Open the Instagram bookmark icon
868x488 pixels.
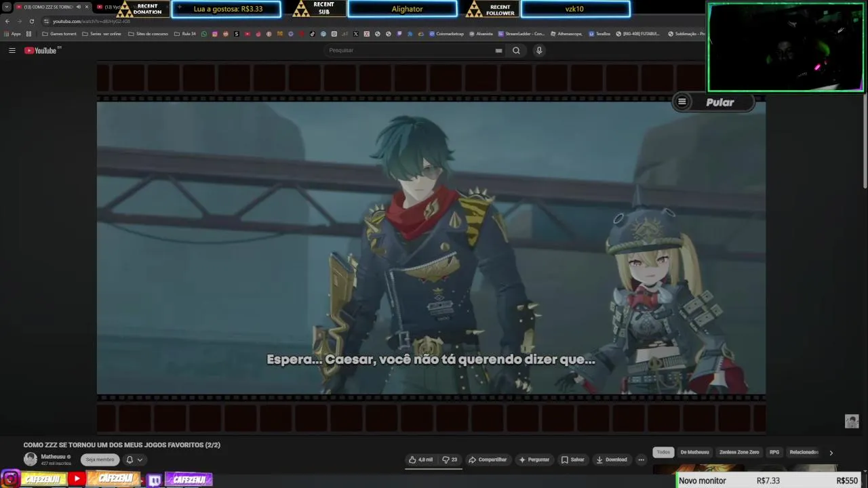click(x=215, y=33)
